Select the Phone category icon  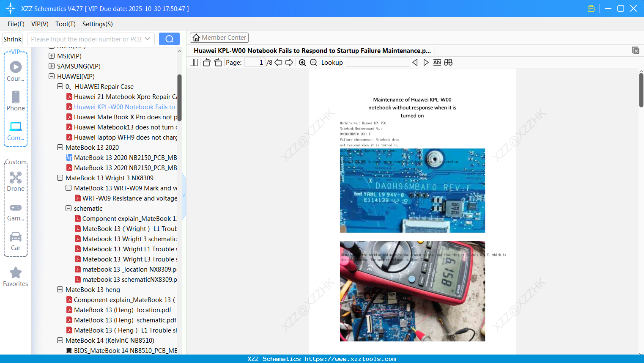[16, 101]
